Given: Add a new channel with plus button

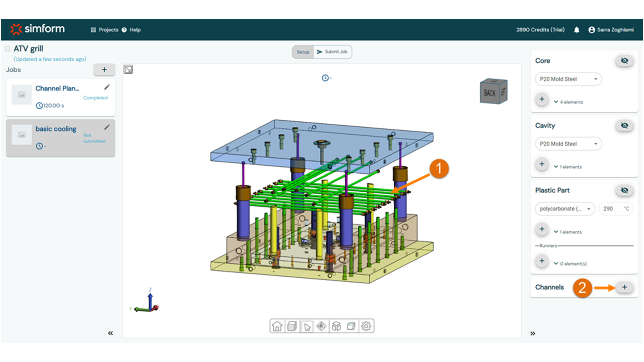Looking at the screenshot, I should point(624,287).
